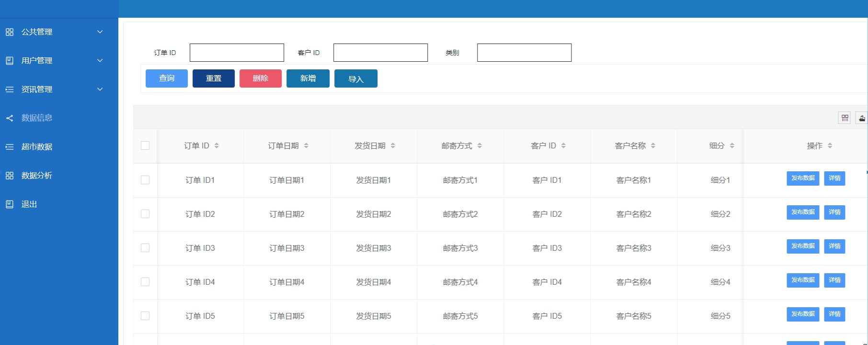Click 发布数据 for the 订单 ID4 row
The width and height of the screenshot is (868, 345).
803,280
